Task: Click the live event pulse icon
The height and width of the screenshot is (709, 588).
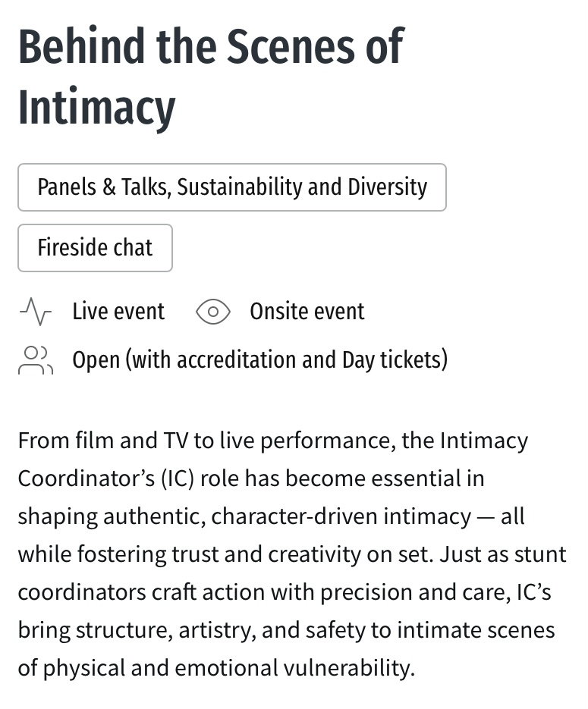Action: (x=35, y=312)
